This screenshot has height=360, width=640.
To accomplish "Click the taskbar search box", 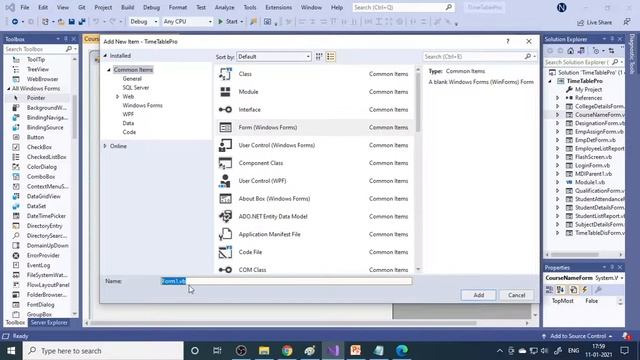I will click(x=103, y=351).
